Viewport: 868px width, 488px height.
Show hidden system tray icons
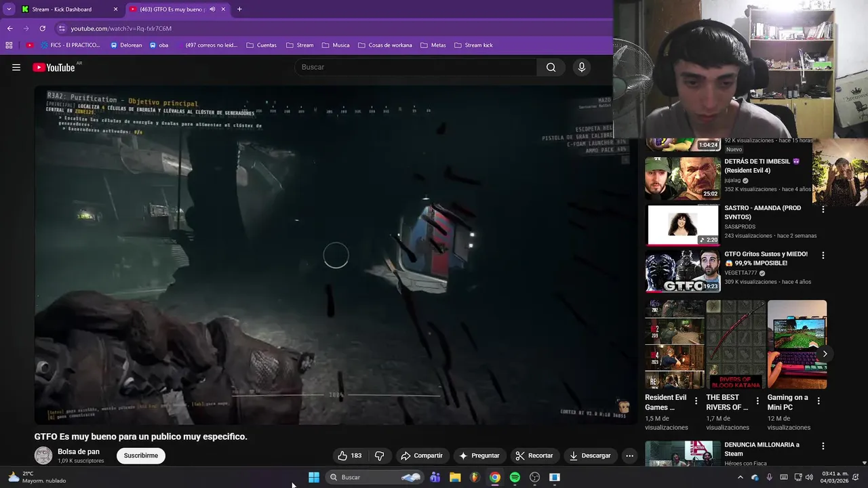click(x=740, y=477)
